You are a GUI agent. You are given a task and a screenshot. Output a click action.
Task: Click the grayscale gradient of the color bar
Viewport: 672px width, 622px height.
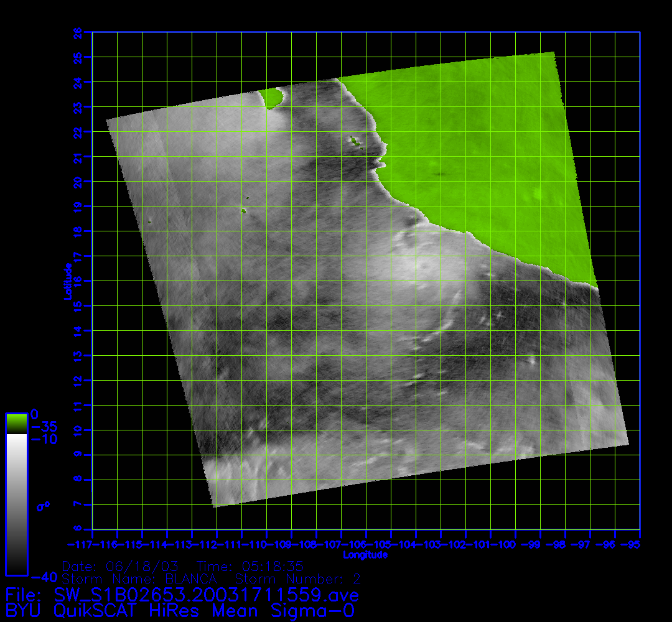[16, 504]
